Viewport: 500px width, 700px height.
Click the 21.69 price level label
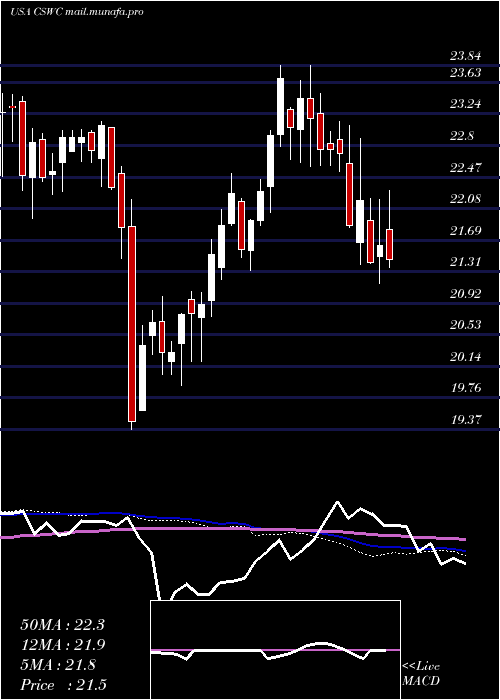point(466,231)
